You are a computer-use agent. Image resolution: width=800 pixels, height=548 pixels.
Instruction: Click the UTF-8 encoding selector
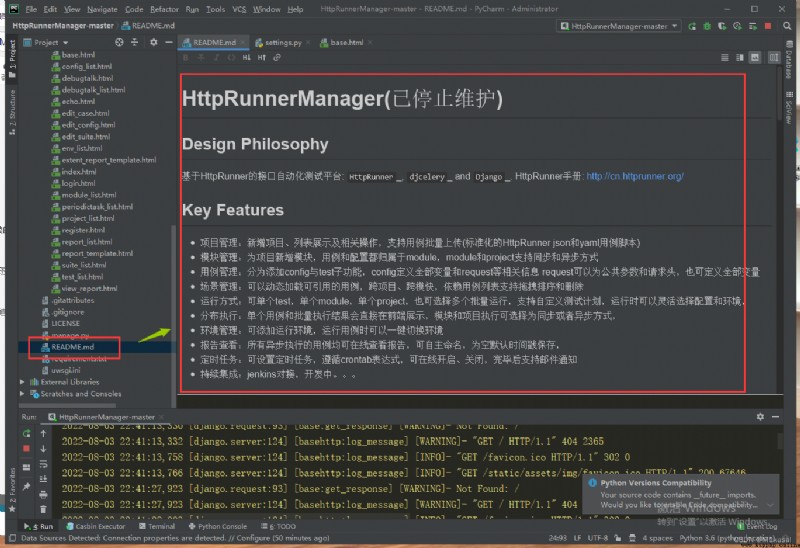pos(597,538)
